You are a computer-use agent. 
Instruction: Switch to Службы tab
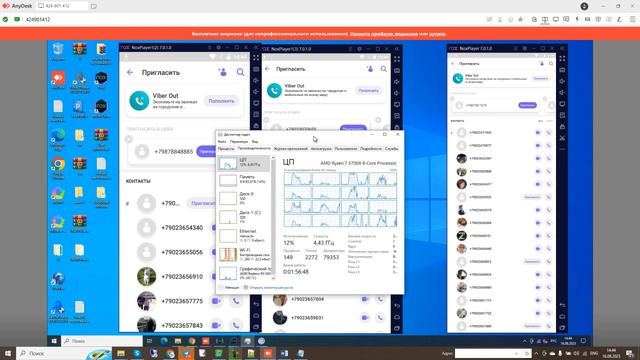point(391,149)
